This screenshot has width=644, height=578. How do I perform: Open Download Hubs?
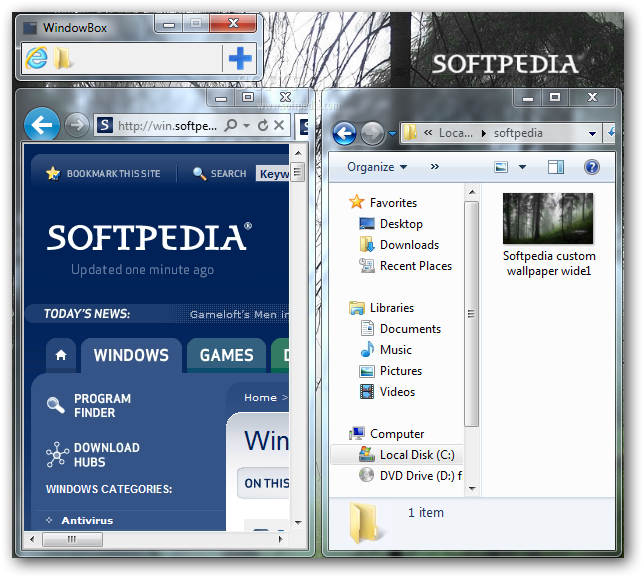point(93,455)
